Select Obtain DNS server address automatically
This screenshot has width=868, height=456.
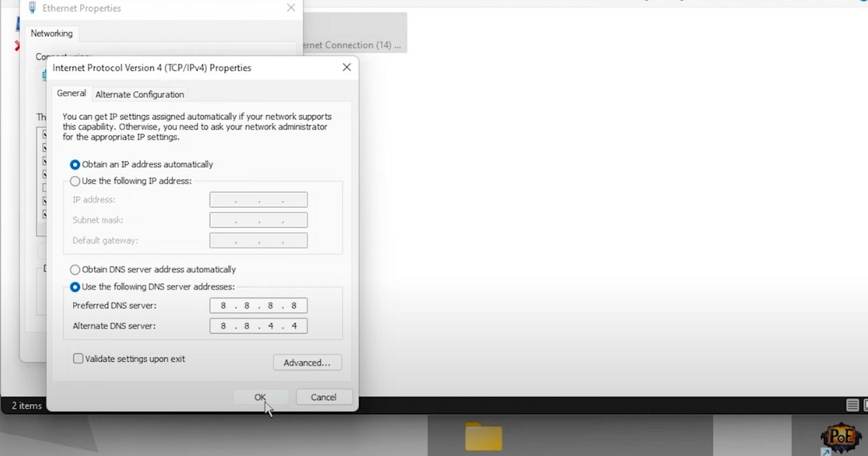point(75,269)
